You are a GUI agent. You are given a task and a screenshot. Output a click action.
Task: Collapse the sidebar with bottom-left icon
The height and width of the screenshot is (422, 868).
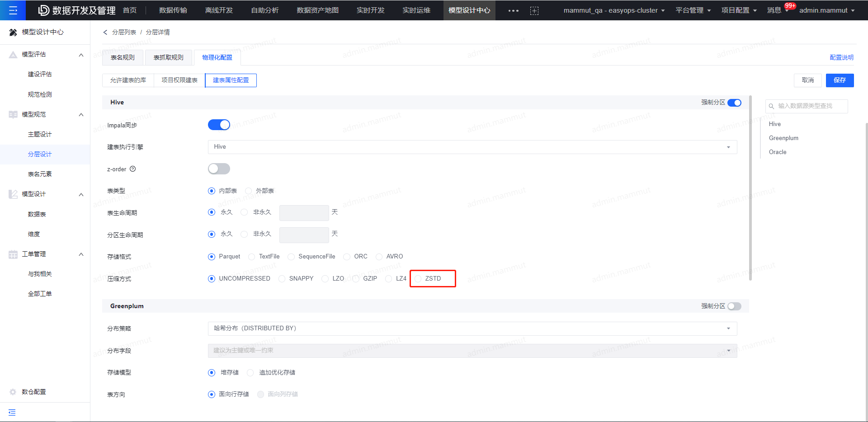click(12, 412)
